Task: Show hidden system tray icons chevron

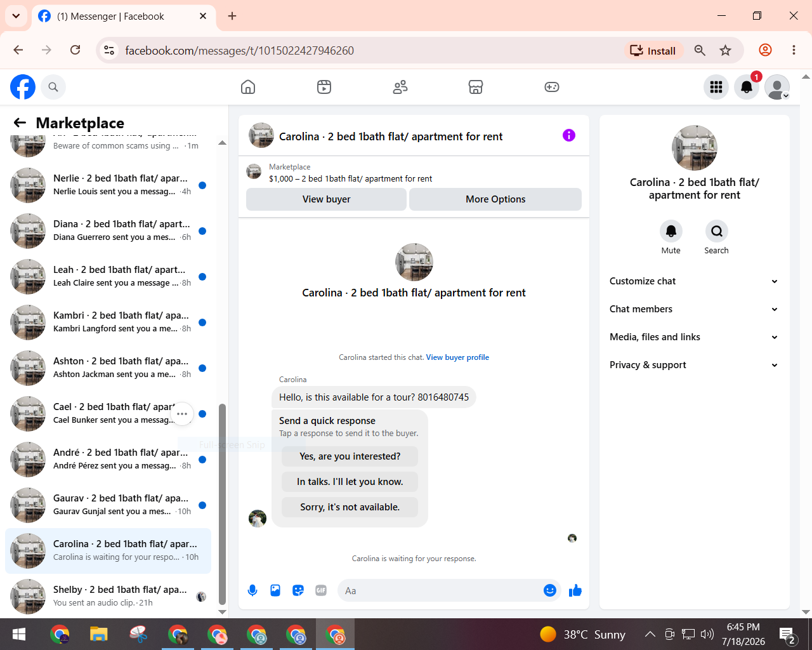Action: 650,634
